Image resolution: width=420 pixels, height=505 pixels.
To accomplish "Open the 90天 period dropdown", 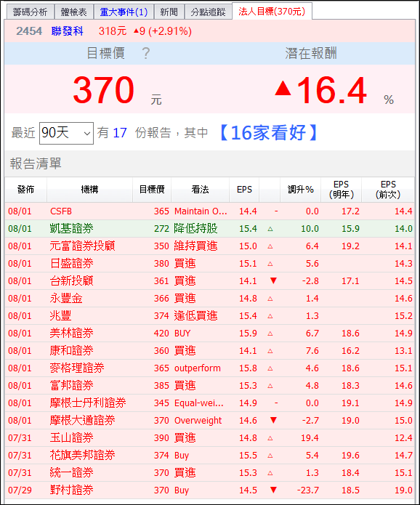I will [66, 133].
